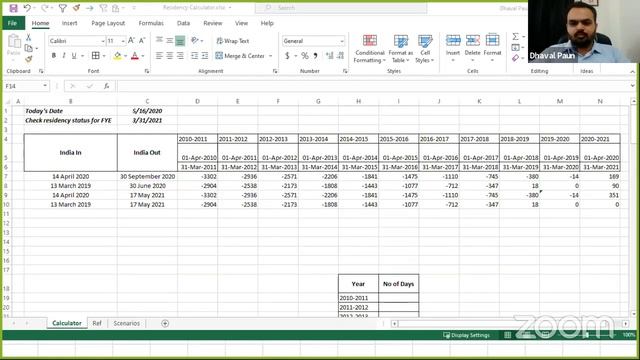Apply Comma Style format
This screenshot has width=640, height=360.
[x=316, y=56]
